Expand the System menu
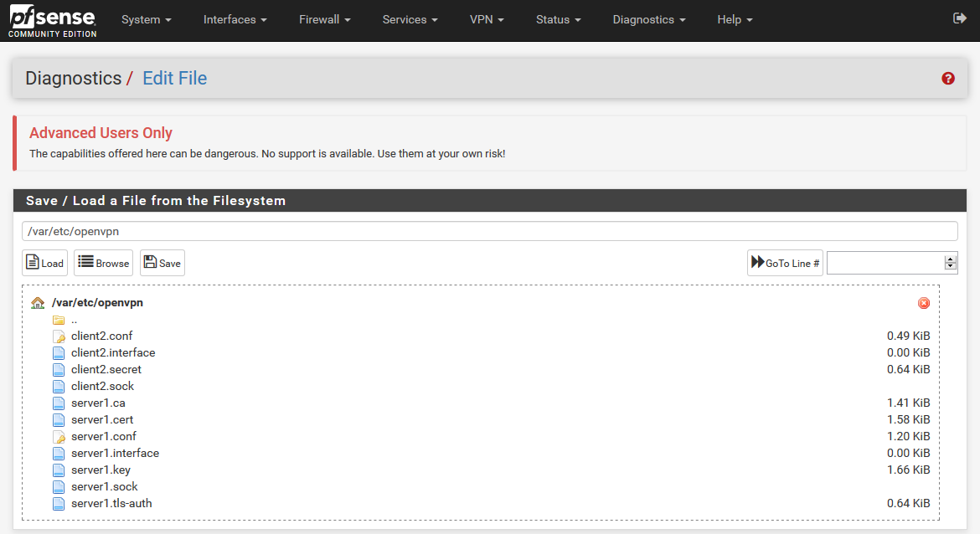Image resolution: width=980 pixels, height=534 pixels. tap(146, 19)
